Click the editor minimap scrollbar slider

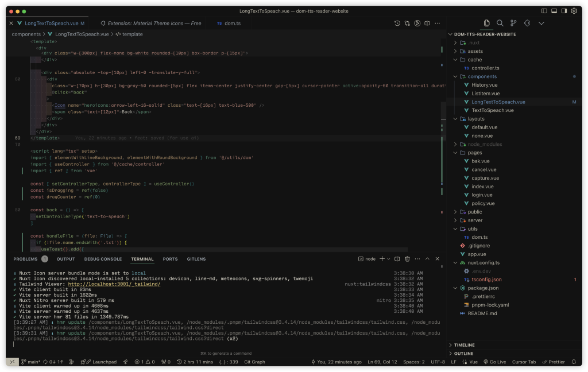tap(443, 115)
